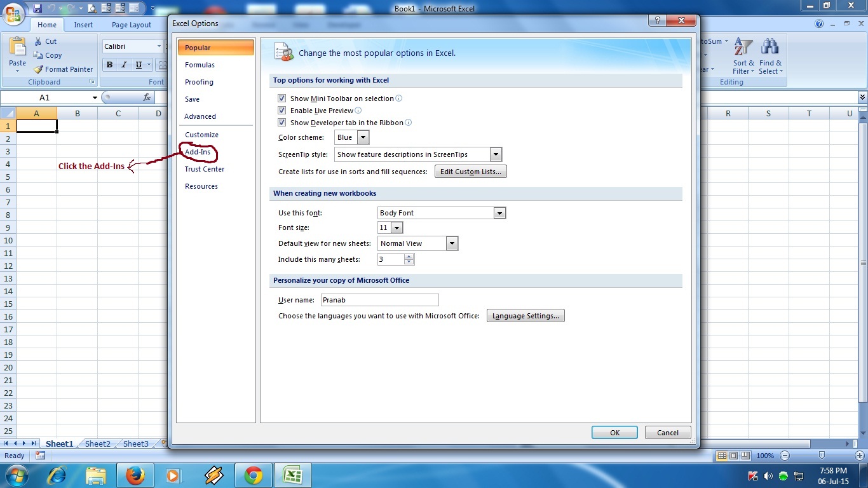Screen dimensions: 868x488
Task: Click the Sort & Filter icon
Action: click(x=743, y=47)
